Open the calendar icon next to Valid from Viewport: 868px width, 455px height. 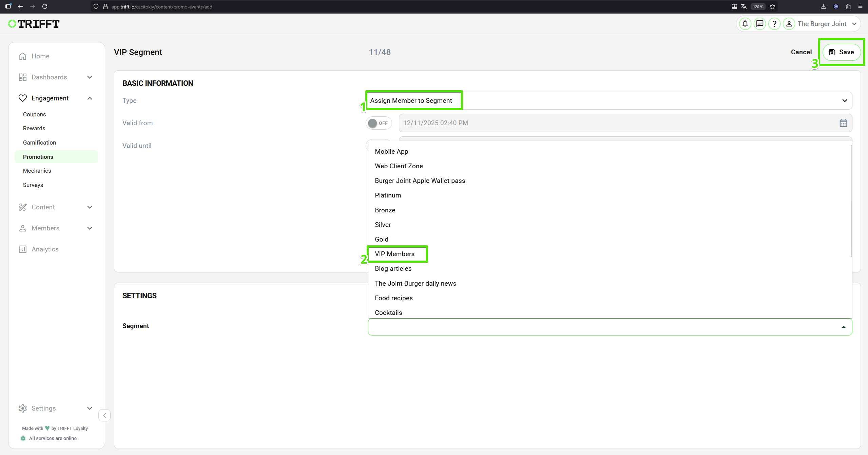pyautogui.click(x=843, y=123)
